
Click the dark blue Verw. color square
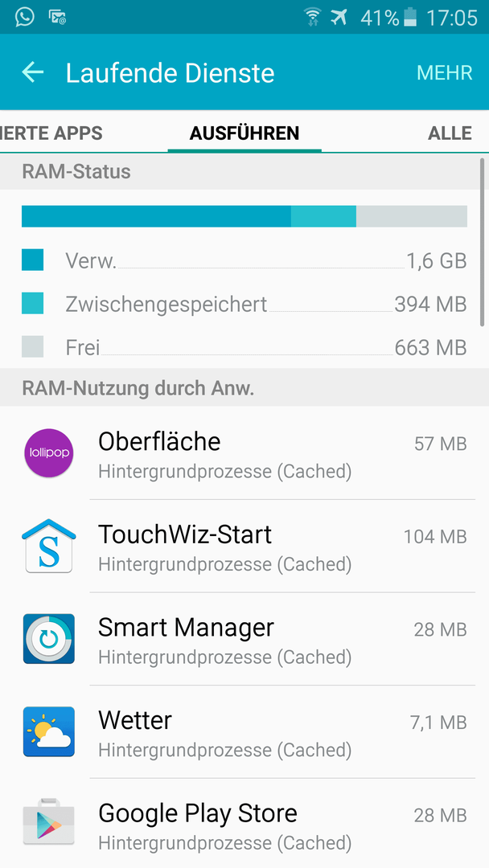point(32,260)
